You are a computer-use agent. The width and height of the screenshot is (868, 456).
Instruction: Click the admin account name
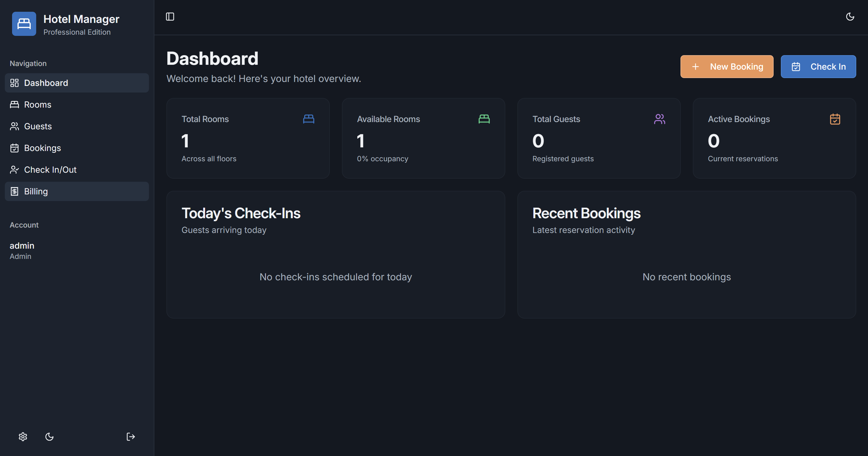click(22, 246)
